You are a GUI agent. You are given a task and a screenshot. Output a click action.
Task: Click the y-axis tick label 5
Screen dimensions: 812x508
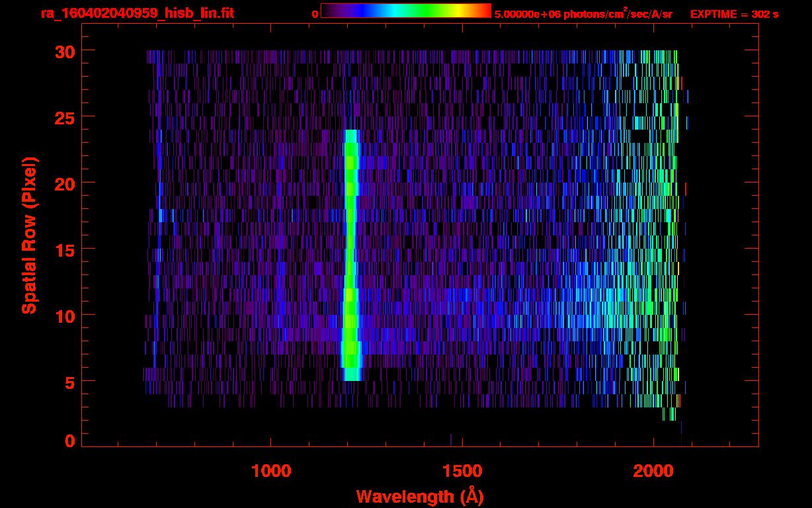coord(69,382)
